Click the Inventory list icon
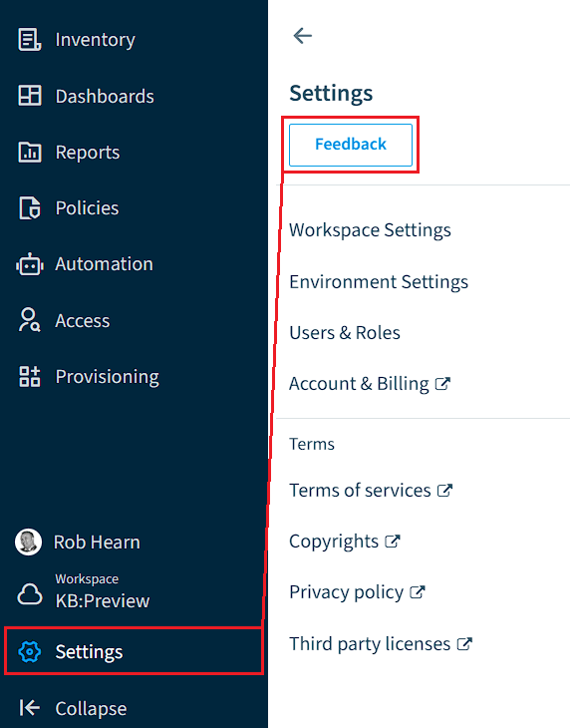This screenshot has width=574, height=728. point(30,40)
